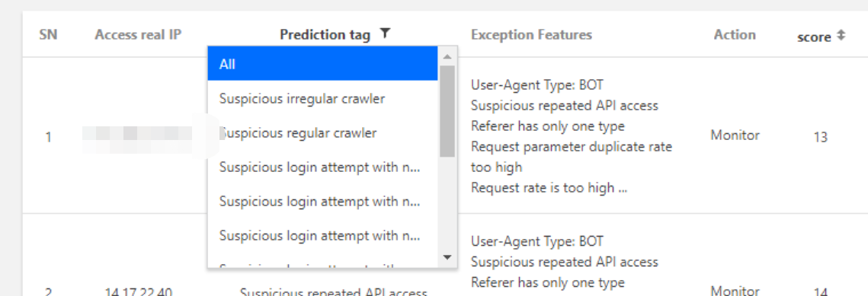Click the Prediction tag filter funnel icon
Image resolution: width=868 pixels, height=296 pixels.
386,34
